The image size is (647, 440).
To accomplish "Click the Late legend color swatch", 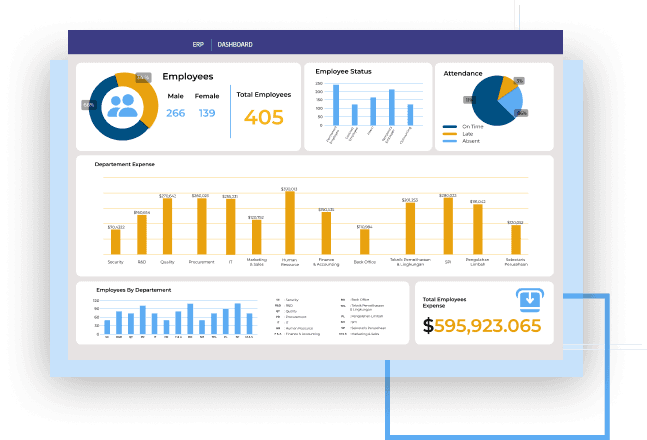I will tap(450, 134).
